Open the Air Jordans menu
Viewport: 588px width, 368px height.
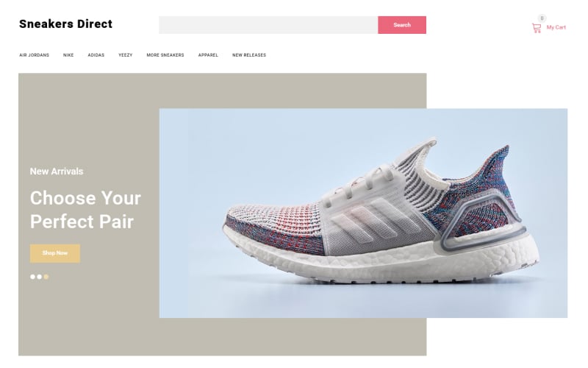34,54
